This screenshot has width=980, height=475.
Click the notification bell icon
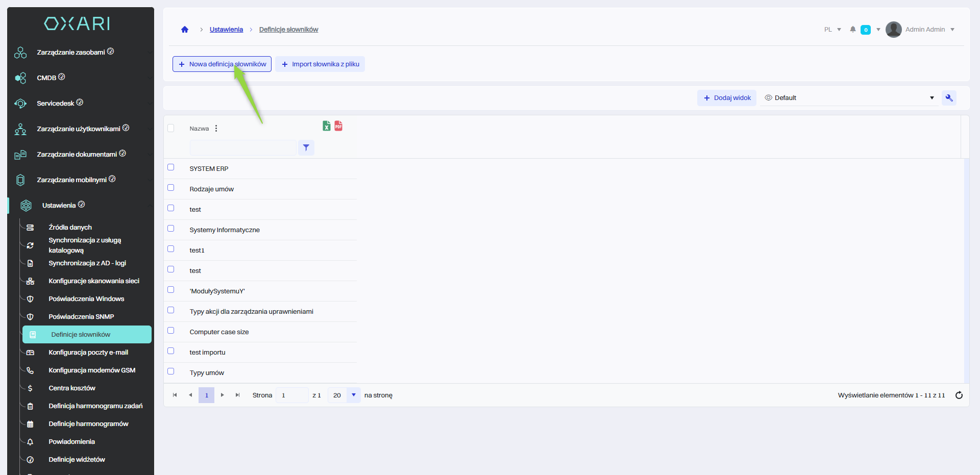(852, 30)
